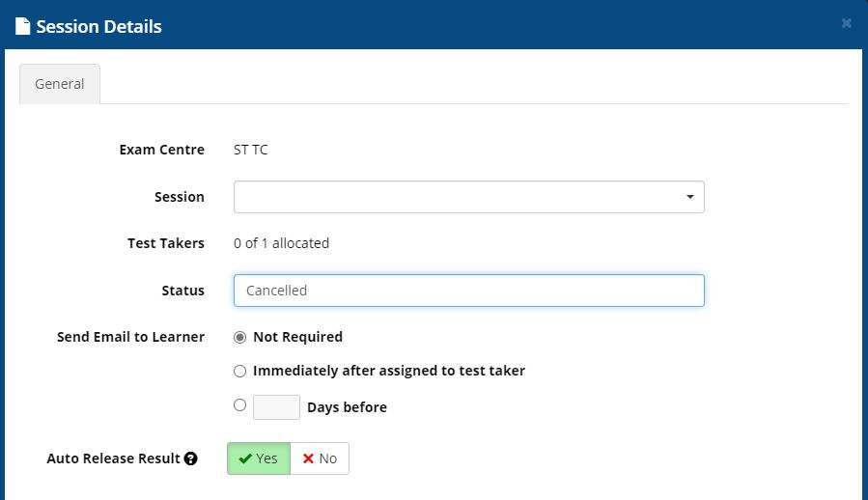This screenshot has height=500, width=868.
Task: Click the help icon next to Auto Release Result
Action: coord(191,458)
